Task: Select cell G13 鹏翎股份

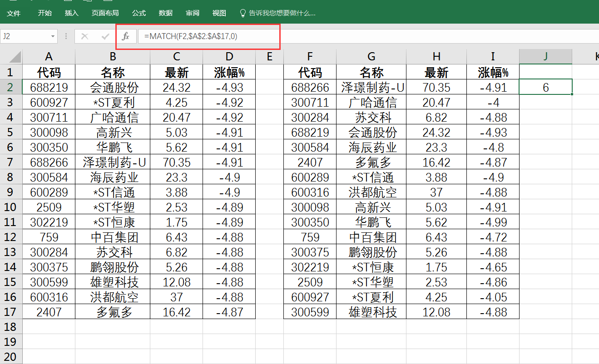Action: pyautogui.click(x=371, y=252)
